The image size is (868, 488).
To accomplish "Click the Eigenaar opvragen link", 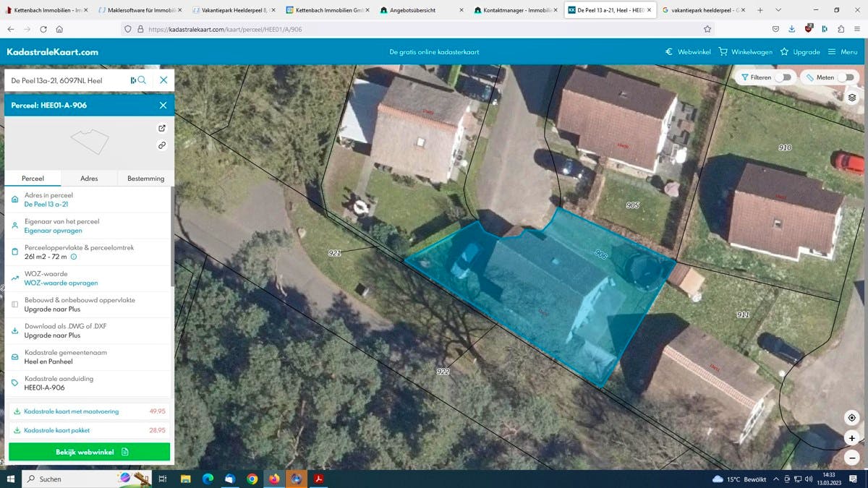I will [x=53, y=231].
